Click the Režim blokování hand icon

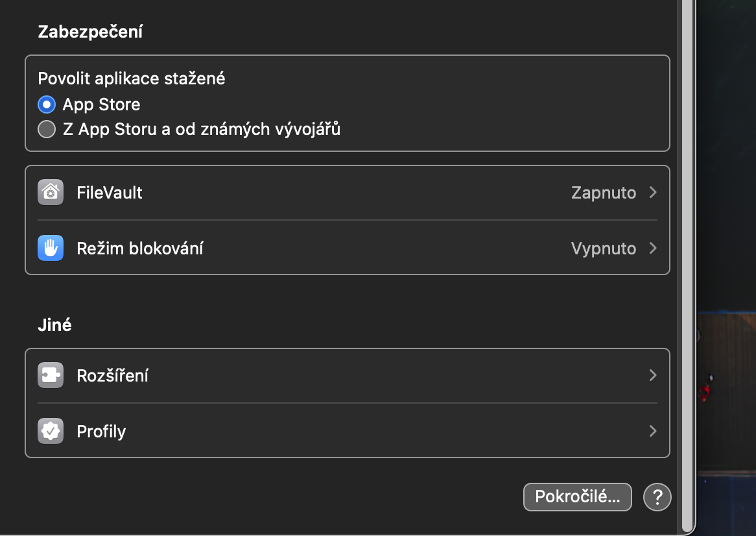pyautogui.click(x=51, y=248)
